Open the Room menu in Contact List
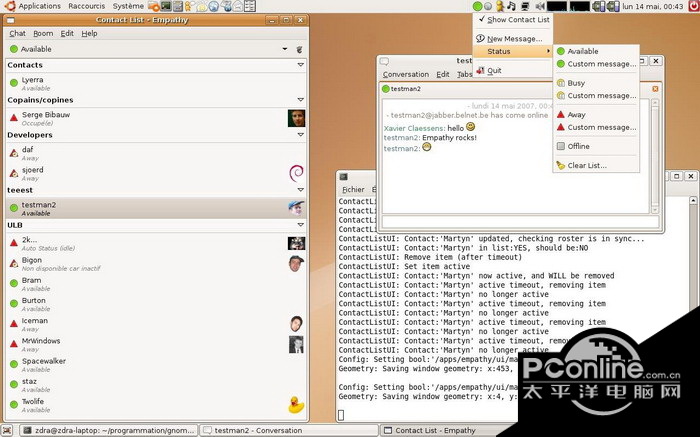 coord(43,33)
